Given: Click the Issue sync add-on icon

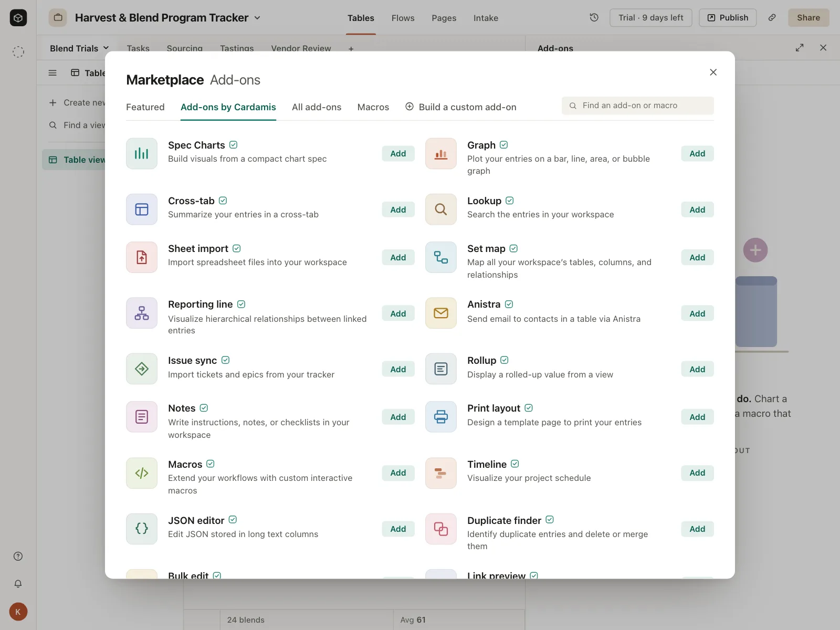Looking at the screenshot, I should [142, 369].
